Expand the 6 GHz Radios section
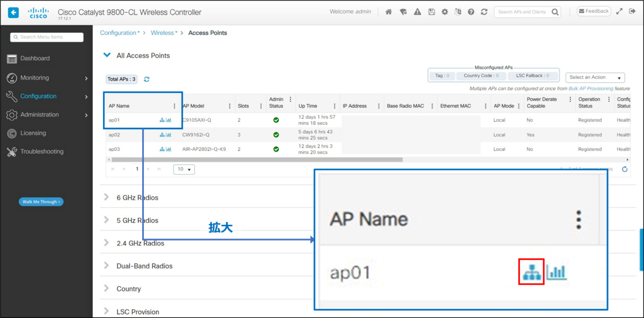This screenshot has height=318, width=644. pos(106,197)
